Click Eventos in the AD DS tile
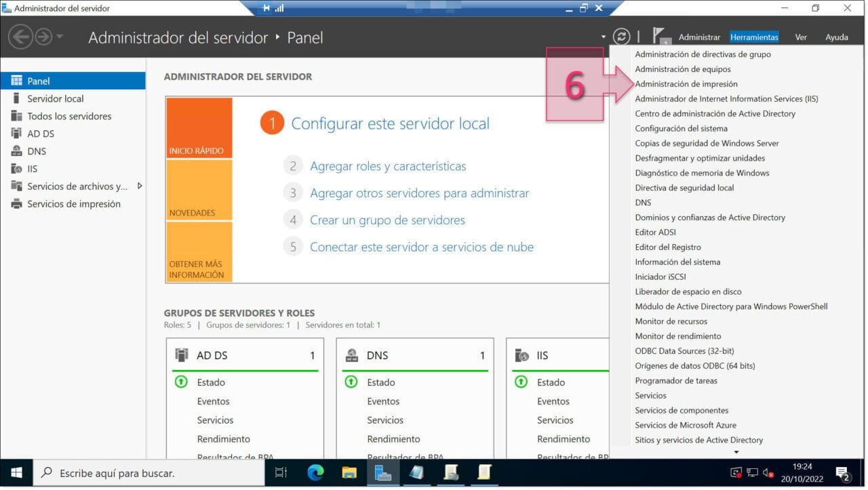 [x=213, y=401]
